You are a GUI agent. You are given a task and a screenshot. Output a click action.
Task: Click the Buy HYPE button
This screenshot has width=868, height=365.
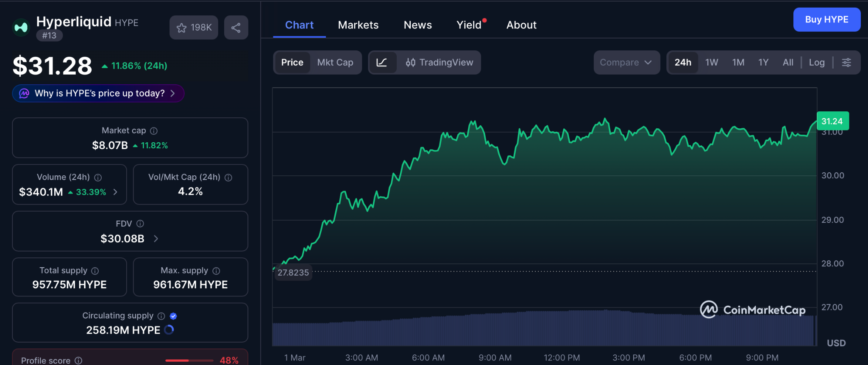(826, 19)
